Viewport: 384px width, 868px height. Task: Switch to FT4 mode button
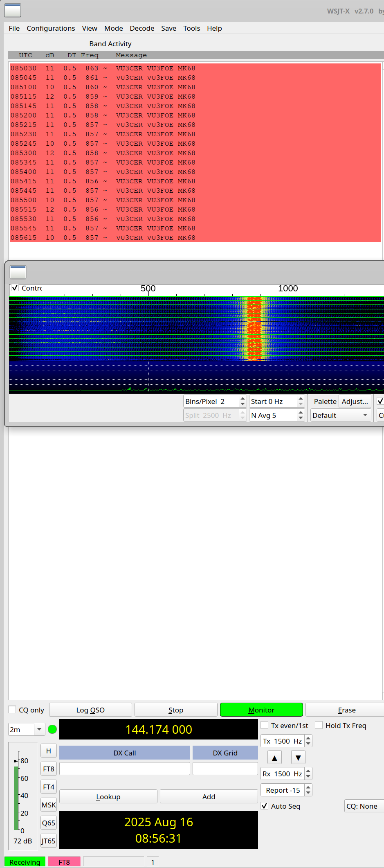coord(49,787)
